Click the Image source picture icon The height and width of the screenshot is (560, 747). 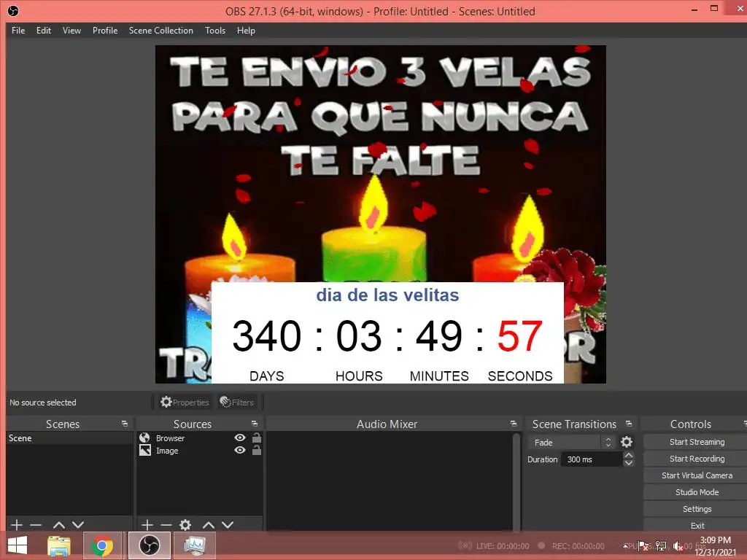pos(145,450)
